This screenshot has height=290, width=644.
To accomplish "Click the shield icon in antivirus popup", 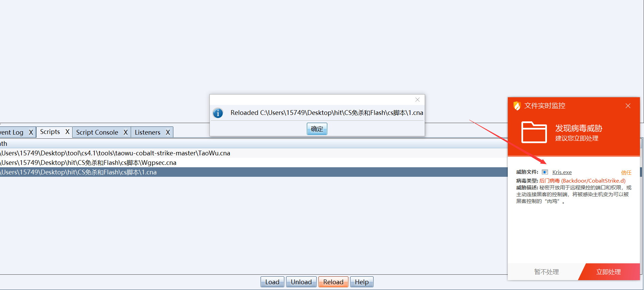I will tap(517, 106).
